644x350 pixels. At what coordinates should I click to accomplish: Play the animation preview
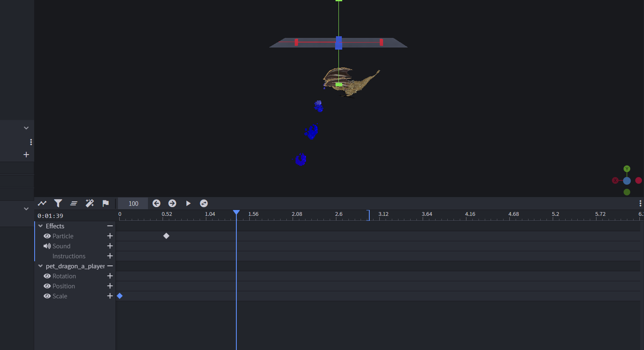[x=188, y=203]
